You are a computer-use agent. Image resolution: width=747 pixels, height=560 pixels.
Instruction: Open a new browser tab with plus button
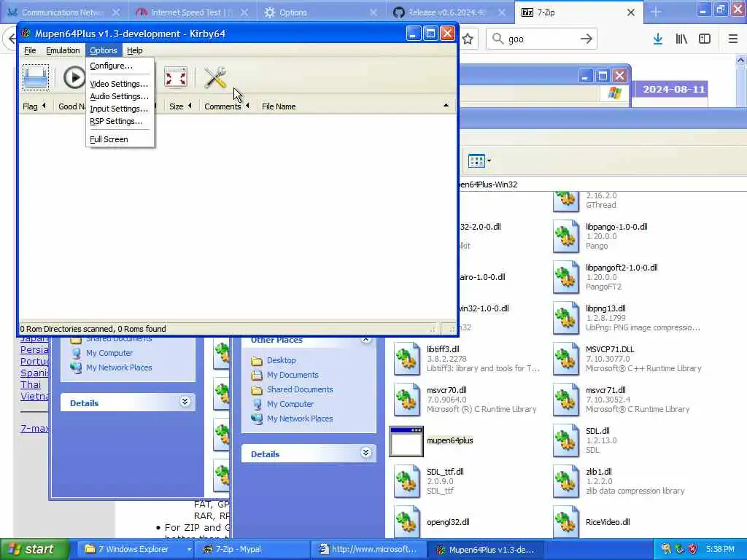[656, 12]
